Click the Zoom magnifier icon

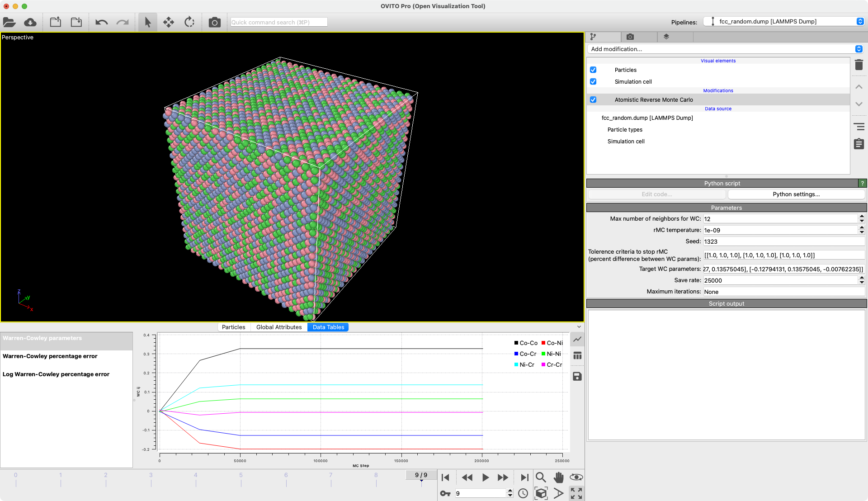point(541,477)
